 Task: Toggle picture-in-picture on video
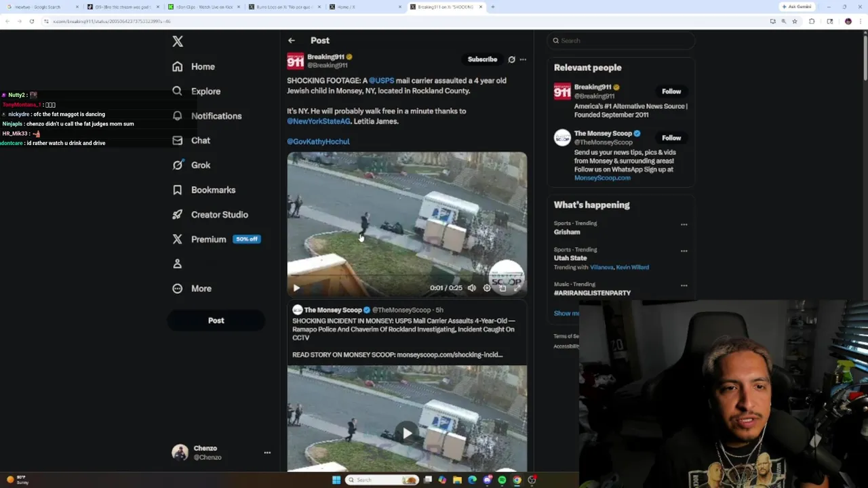502,288
